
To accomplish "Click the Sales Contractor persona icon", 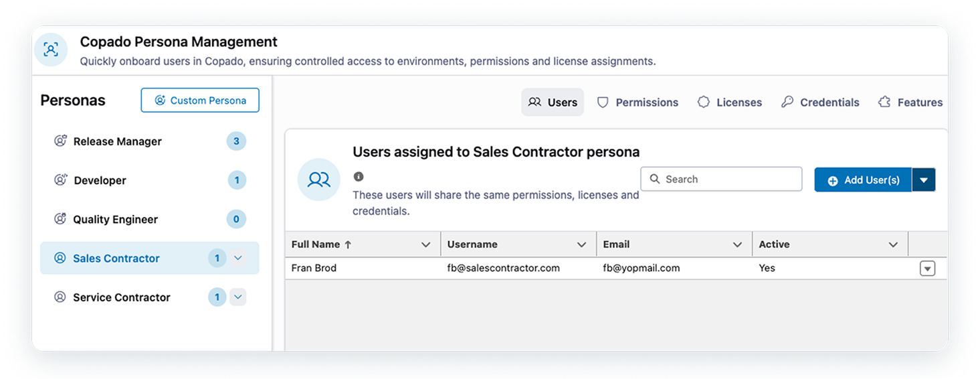I will coord(60,258).
